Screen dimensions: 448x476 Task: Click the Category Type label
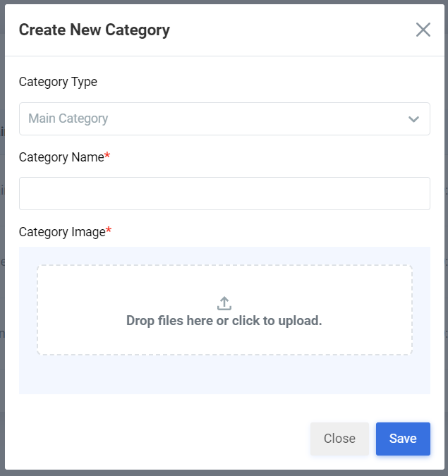pos(58,82)
